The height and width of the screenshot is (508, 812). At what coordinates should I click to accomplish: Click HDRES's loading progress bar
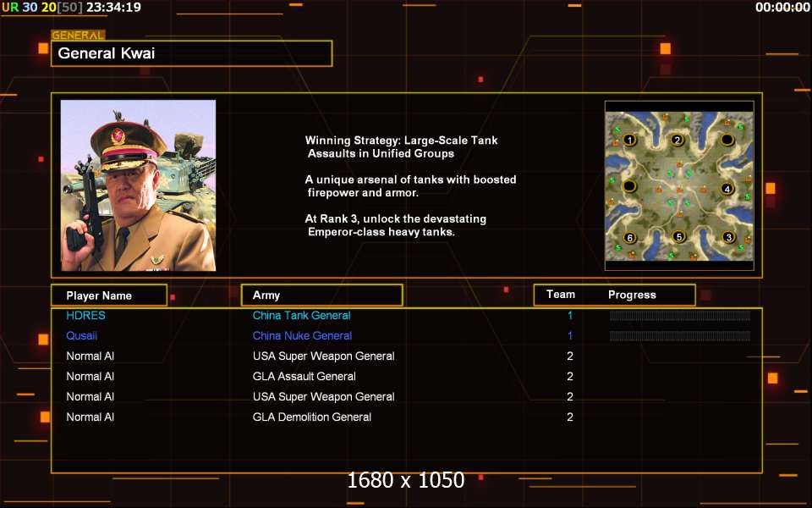click(680, 316)
